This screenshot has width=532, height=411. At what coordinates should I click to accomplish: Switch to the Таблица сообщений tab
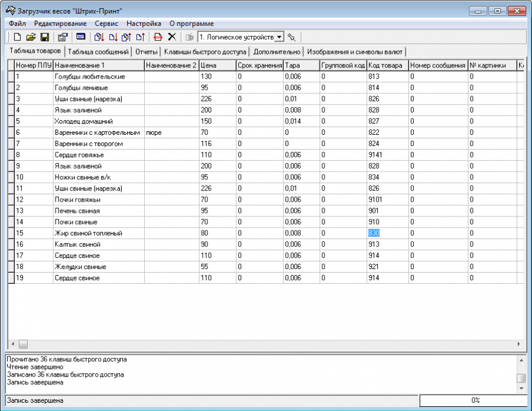click(x=98, y=52)
